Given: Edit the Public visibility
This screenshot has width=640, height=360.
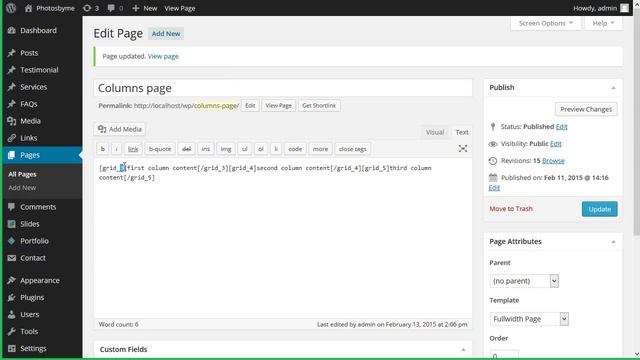Looking at the screenshot, I should click(x=556, y=144).
